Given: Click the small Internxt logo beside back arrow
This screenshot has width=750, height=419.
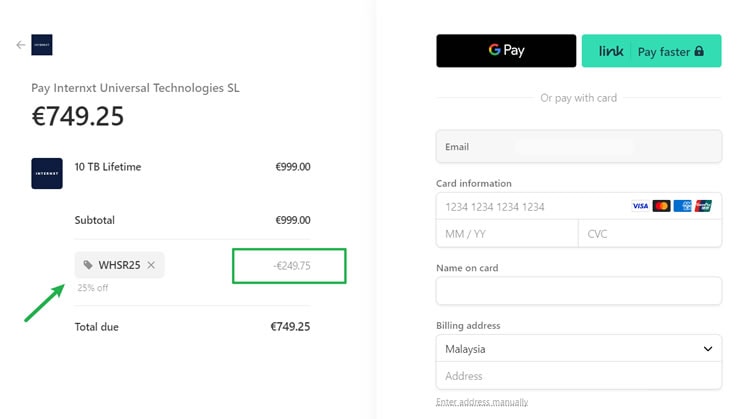Looking at the screenshot, I should point(42,45).
